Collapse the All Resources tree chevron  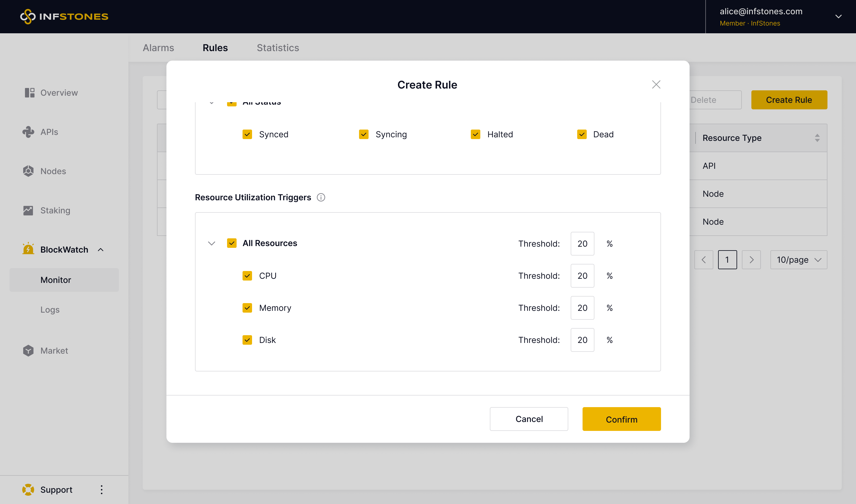(212, 243)
